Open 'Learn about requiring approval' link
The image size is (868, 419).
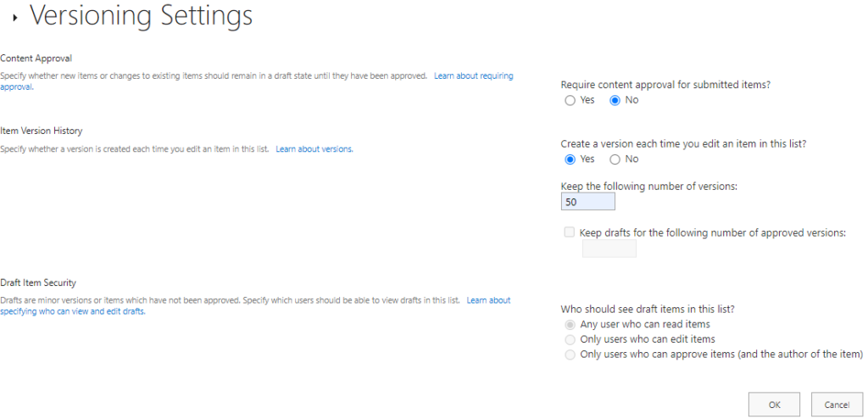473,76
